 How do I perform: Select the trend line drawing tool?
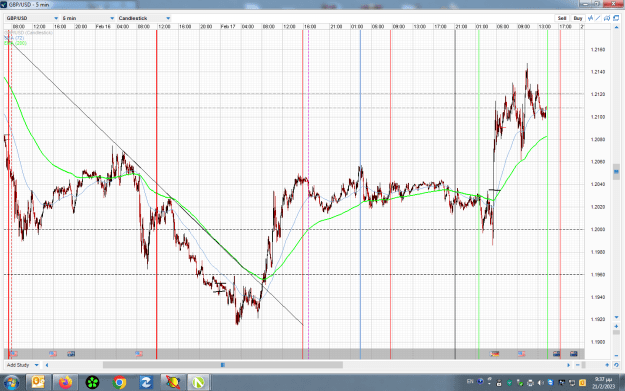(598, 18)
